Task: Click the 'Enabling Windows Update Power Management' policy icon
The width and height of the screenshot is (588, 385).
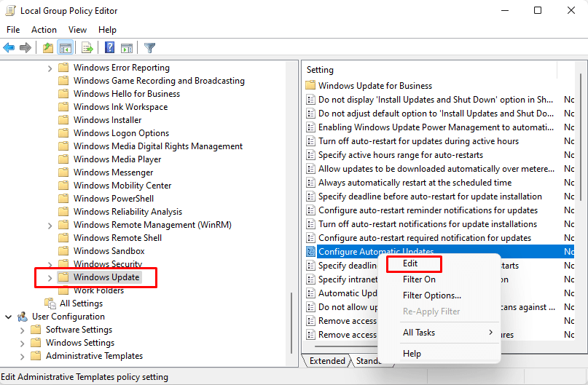Action: pos(310,127)
